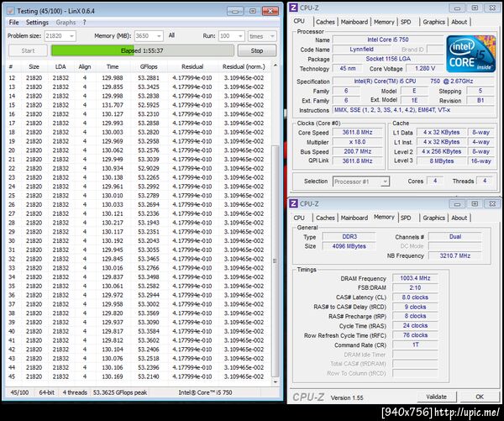Select the FSB:DRAM '2:10' value

click(x=415, y=288)
